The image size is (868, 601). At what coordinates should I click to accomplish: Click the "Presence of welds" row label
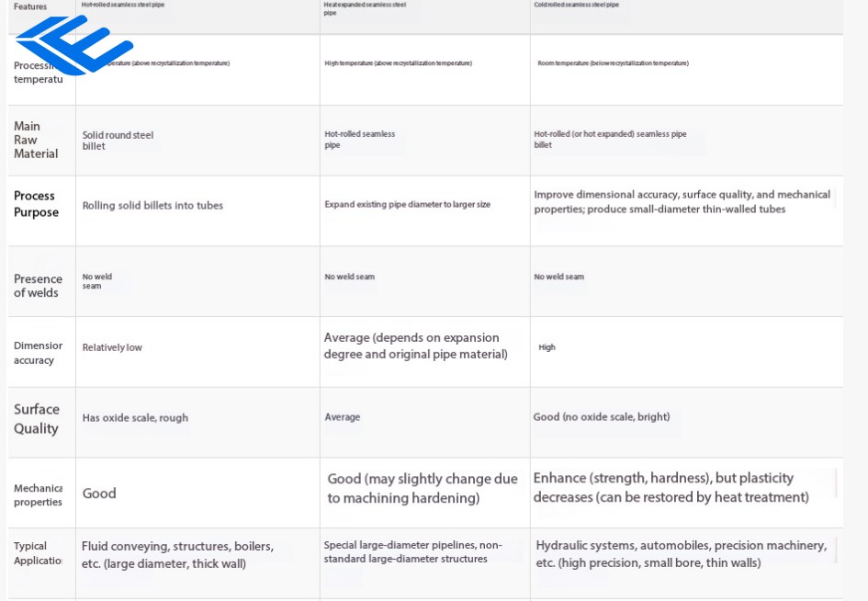[x=38, y=286]
